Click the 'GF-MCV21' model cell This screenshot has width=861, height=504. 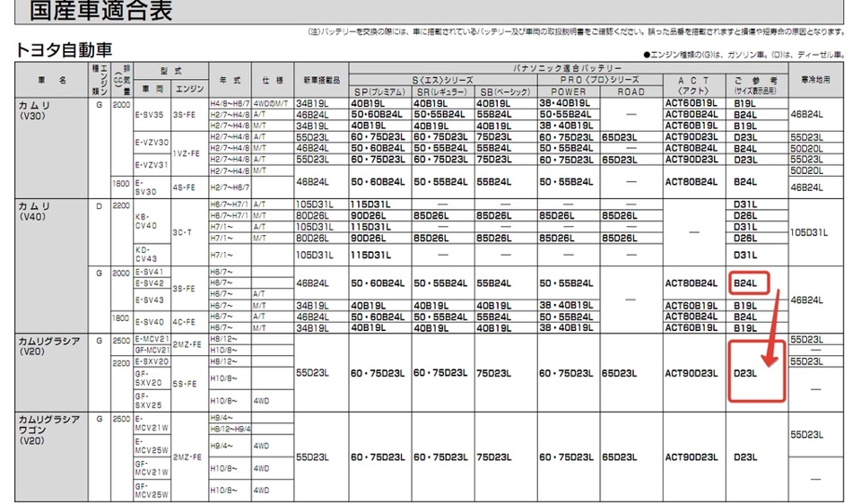[152, 351]
